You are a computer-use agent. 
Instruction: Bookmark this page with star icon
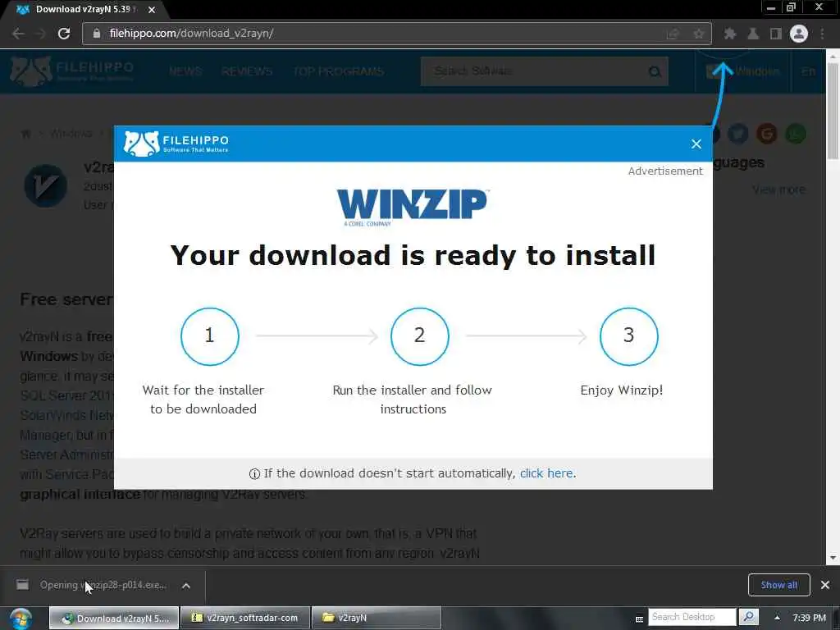point(698,34)
